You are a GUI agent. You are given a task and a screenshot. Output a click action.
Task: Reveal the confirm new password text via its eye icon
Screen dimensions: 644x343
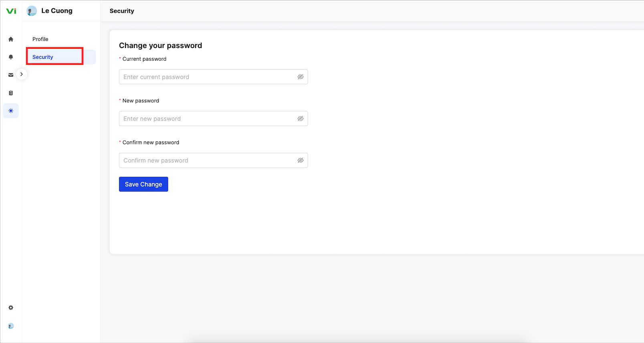click(300, 160)
